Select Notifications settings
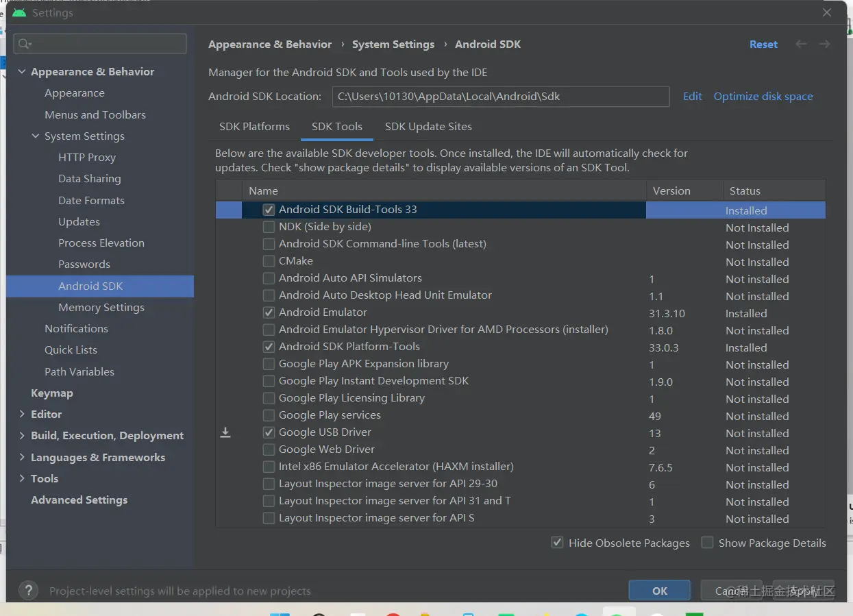853x616 pixels. (76, 328)
